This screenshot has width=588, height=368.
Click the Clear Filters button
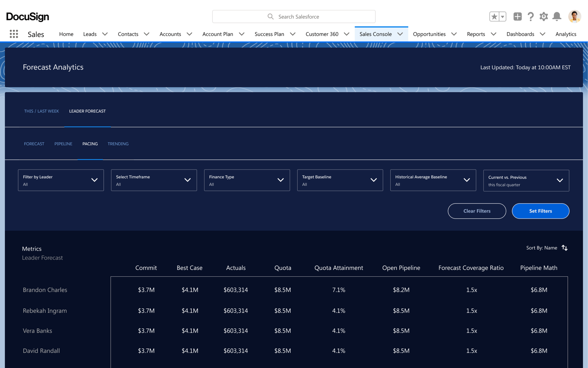(477, 211)
